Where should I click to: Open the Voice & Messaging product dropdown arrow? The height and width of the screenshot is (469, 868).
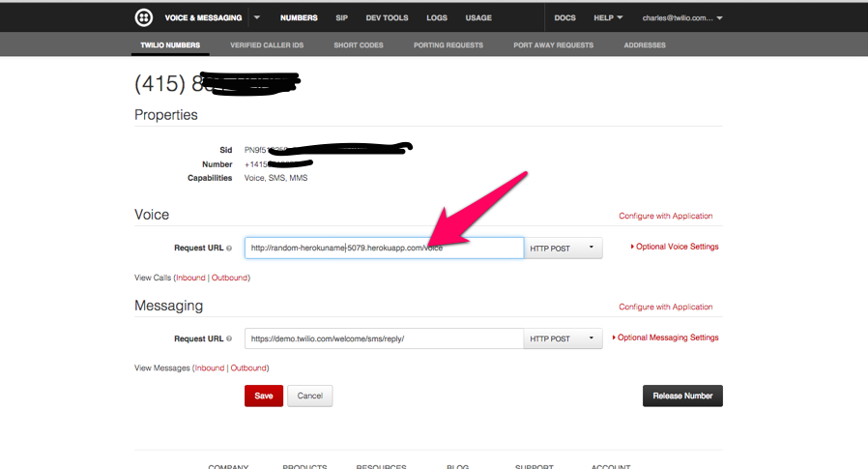[257, 17]
